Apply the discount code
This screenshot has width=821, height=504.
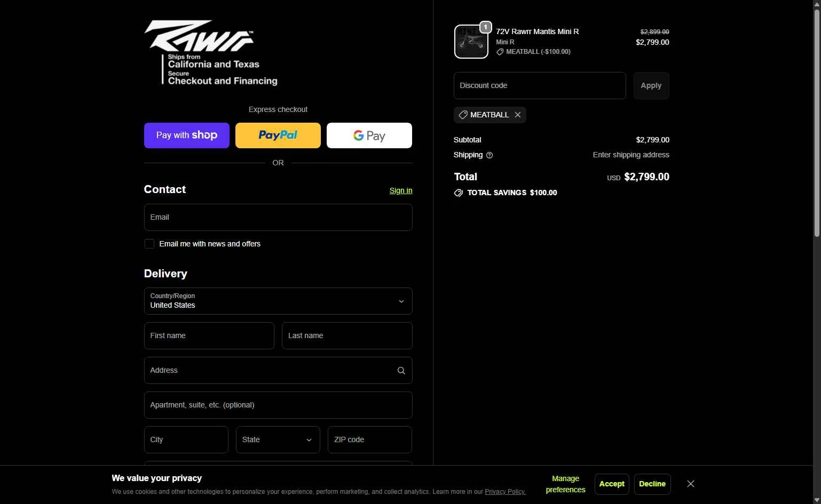coord(651,85)
